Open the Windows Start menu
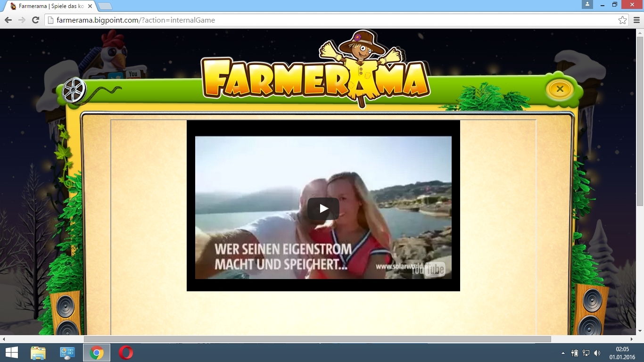 [11, 353]
